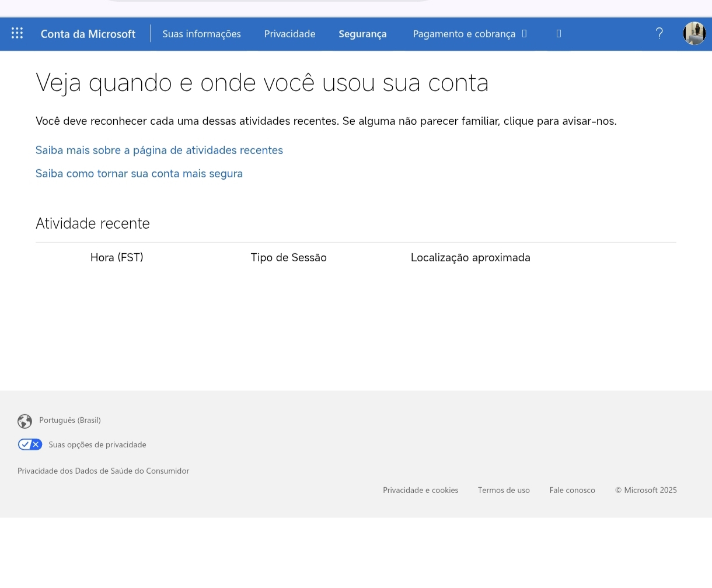This screenshot has width=712, height=588.
Task: Click the Localização aproximada column header
Action: point(470,257)
